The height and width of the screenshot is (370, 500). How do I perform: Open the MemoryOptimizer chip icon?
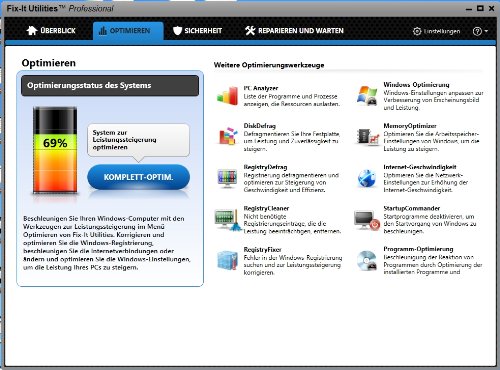tap(368, 137)
